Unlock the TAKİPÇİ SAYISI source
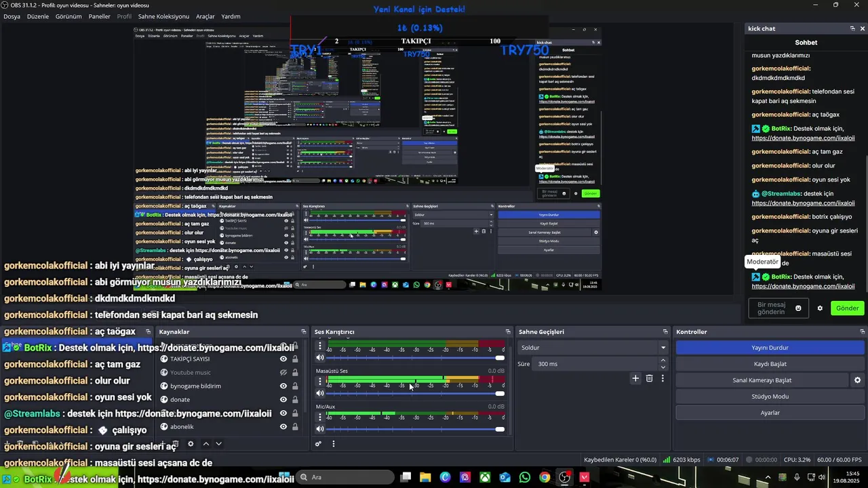Image resolution: width=868 pixels, height=488 pixels. pyautogui.click(x=295, y=359)
